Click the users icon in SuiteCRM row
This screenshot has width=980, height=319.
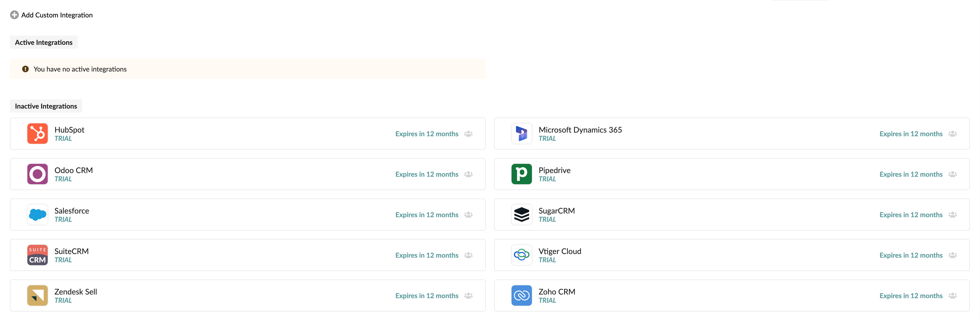coord(468,255)
